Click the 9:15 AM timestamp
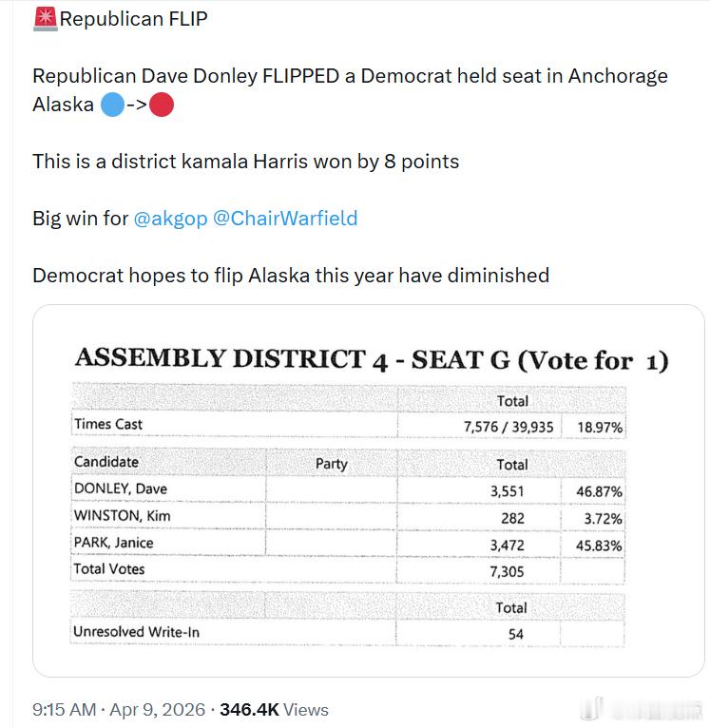 click(x=64, y=710)
